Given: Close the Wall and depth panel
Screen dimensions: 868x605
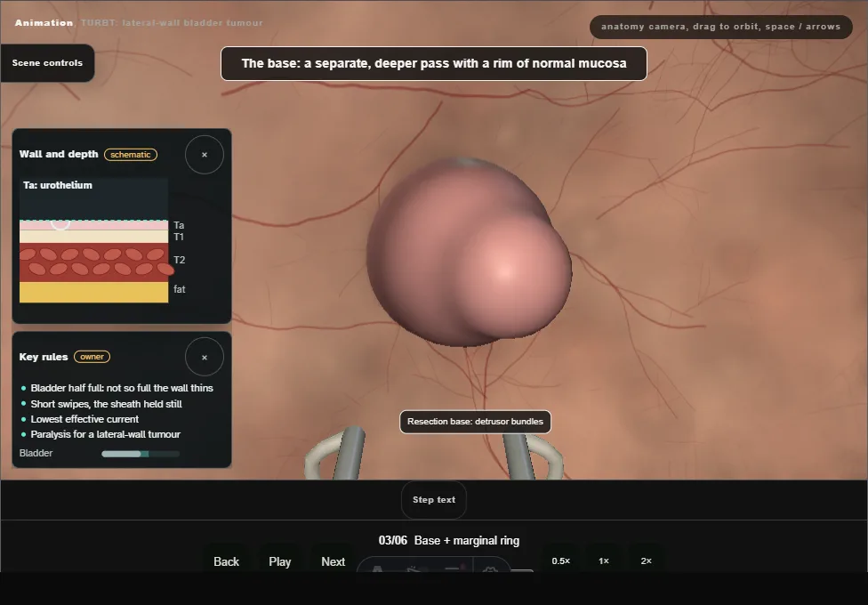Looking at the screenshot, I should coord(205,155).
